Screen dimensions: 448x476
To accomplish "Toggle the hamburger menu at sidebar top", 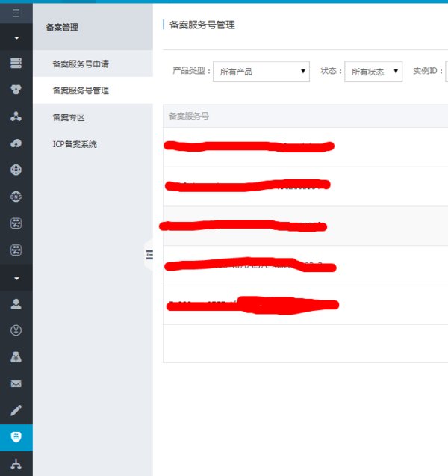I will coord(16,13).
